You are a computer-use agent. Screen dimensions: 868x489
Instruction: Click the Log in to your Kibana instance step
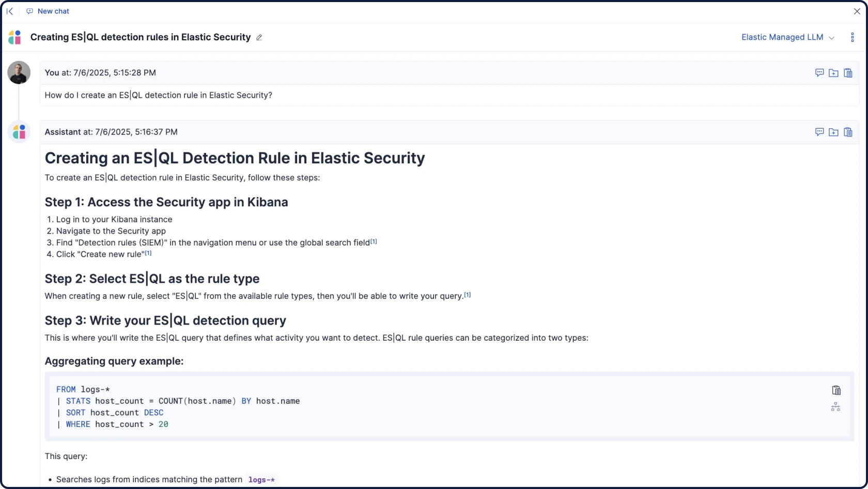click(x=114, y=219)
